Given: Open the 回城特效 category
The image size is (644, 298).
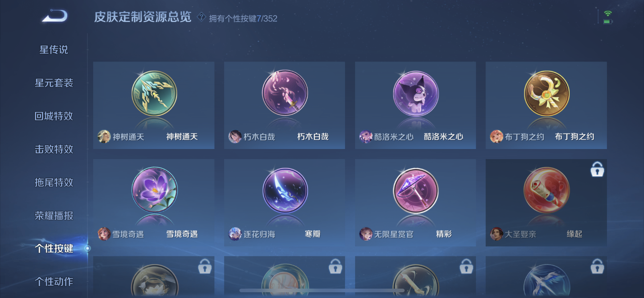Looking at the screenshot, I should 54,116.
